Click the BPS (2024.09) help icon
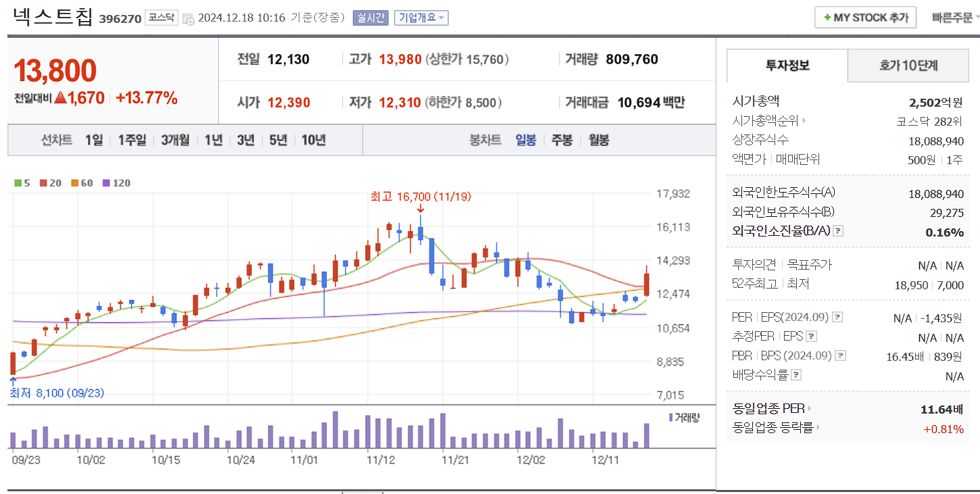Viewport: 980px width, 494px height. (x=841, y=355)
